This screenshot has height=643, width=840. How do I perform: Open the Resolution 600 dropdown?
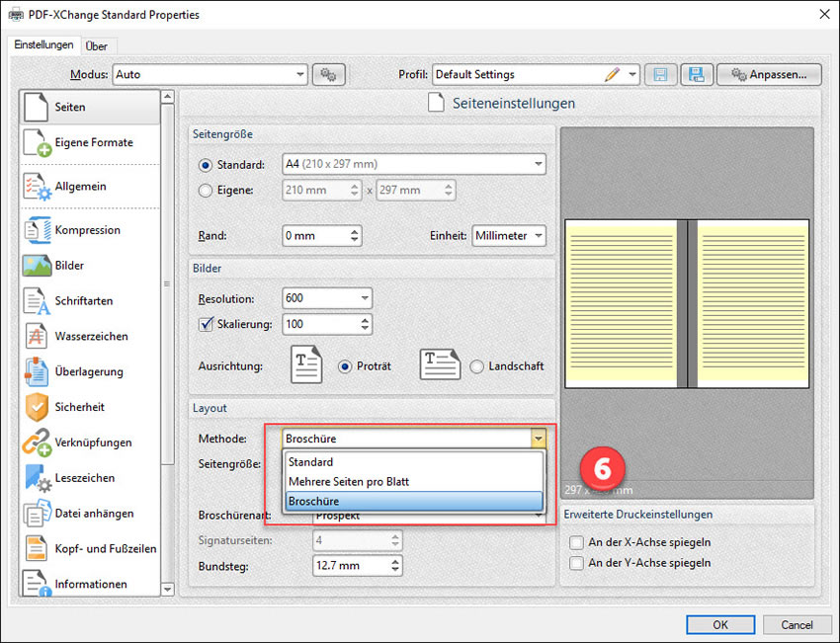(x=327, y=298)
